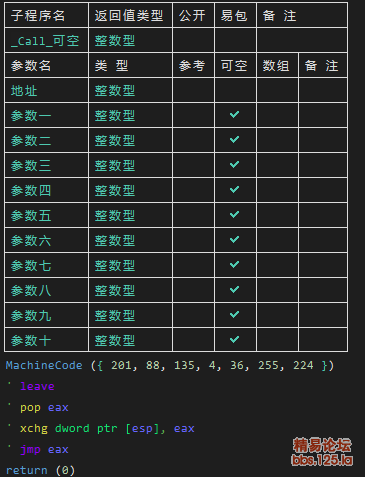Uncheck the 可空 tick on 参数三 row

click(234, 165)
